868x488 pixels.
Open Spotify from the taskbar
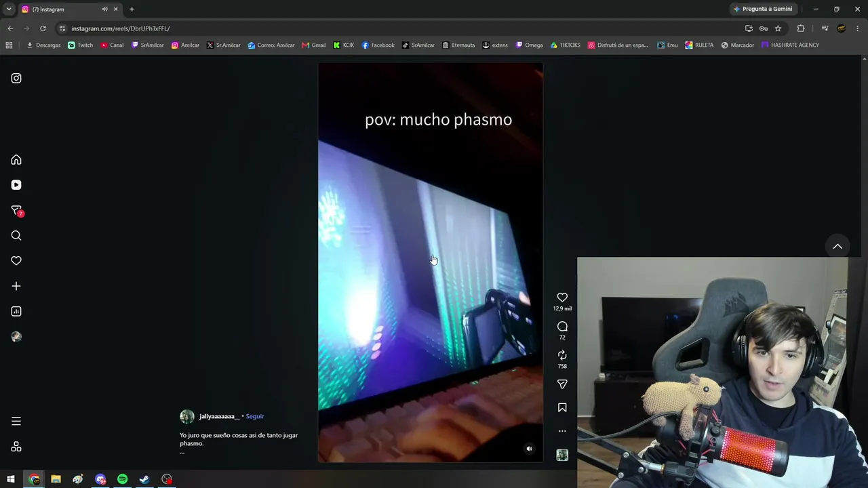122,479
